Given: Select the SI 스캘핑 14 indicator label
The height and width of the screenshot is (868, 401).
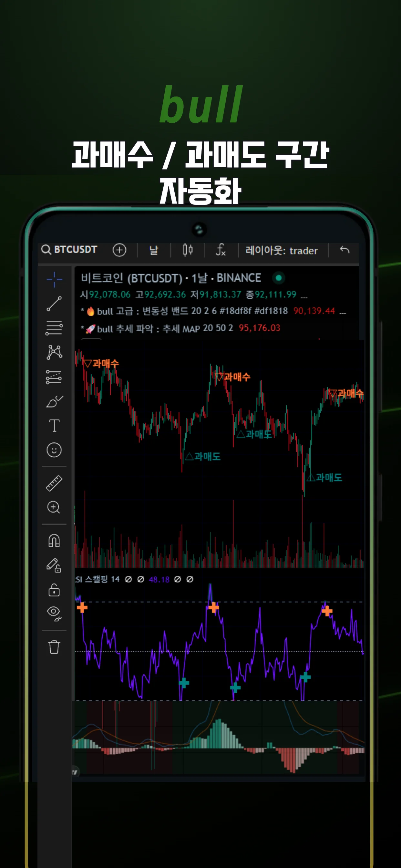Looking at the screenshot, I should pyautogui.click(x=98, y=579).
